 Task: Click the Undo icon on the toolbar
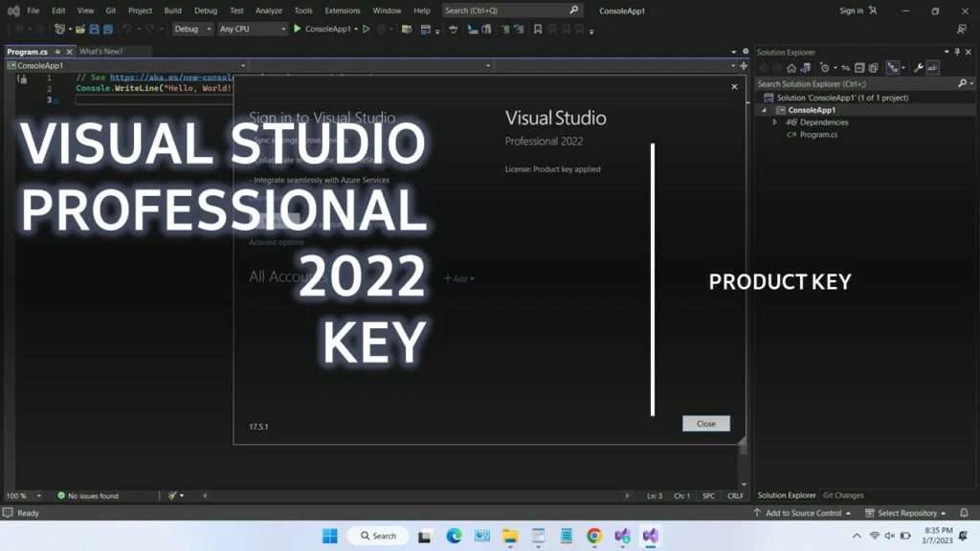[x=127, y=30]
